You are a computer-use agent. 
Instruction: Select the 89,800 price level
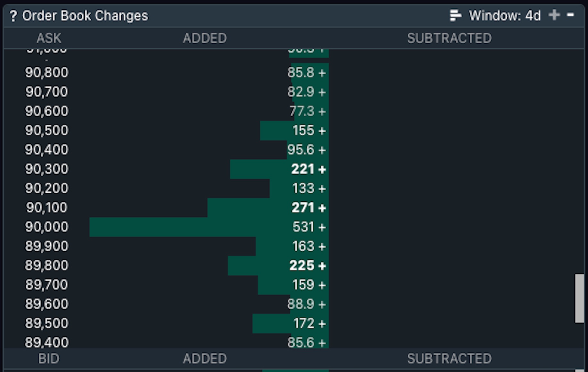(47, 265)
